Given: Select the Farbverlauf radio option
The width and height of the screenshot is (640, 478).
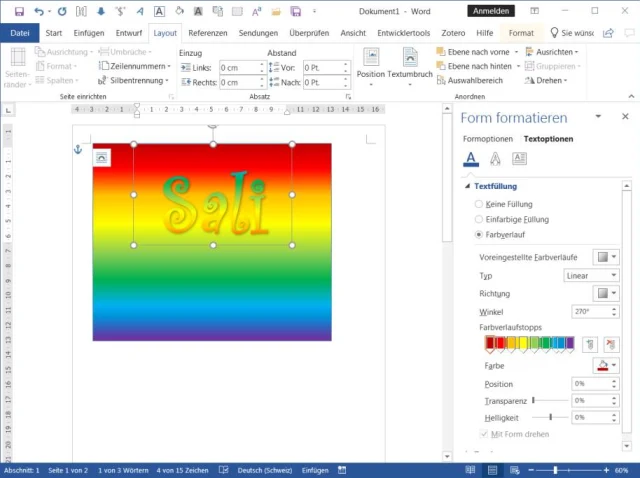Looking at the screenshot, I should click(x=479, y=234).
